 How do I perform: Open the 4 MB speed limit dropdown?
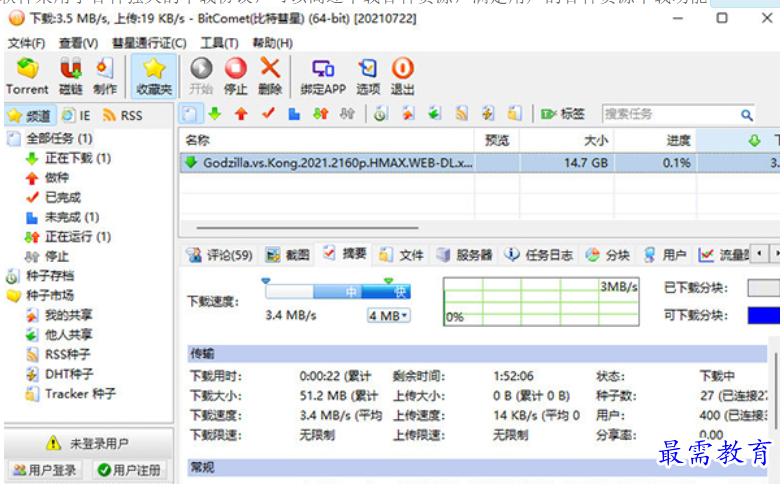389,315
